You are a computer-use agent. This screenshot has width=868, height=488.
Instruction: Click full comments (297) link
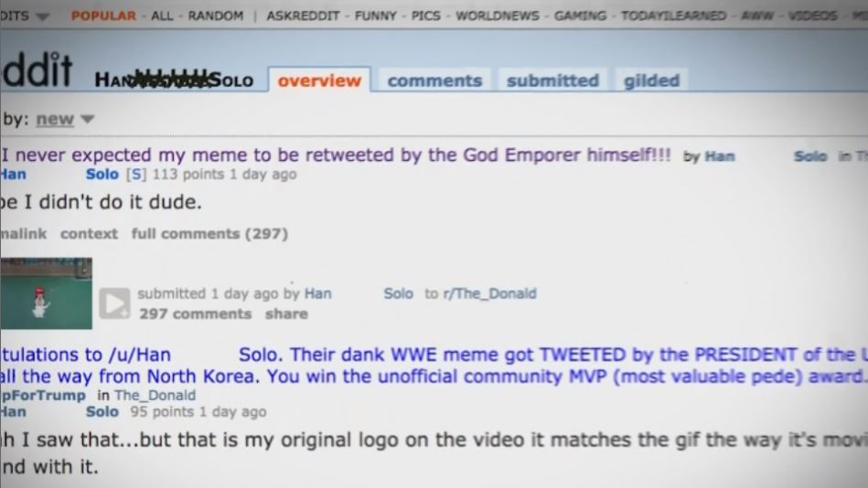[x=209, y=234]
